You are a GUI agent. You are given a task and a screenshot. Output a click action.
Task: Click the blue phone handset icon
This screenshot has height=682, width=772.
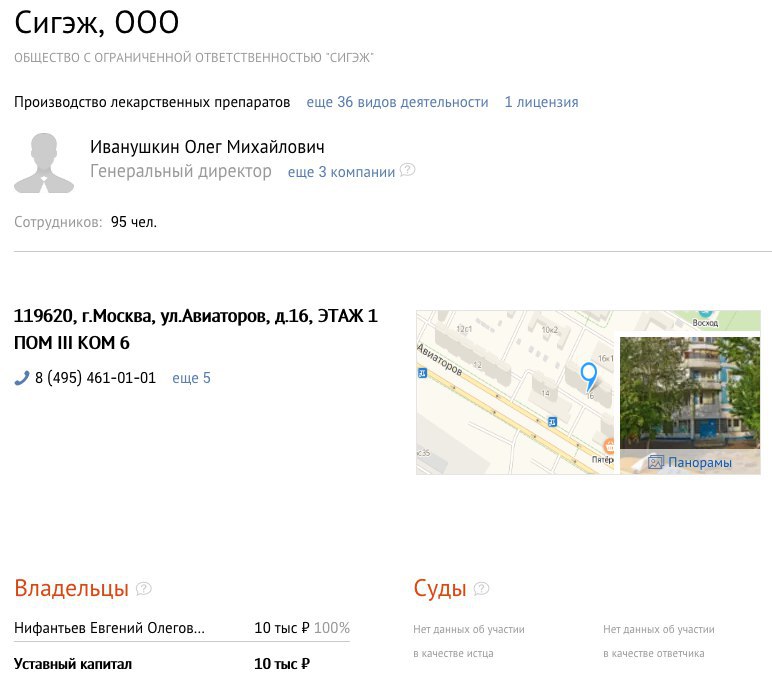22,378
